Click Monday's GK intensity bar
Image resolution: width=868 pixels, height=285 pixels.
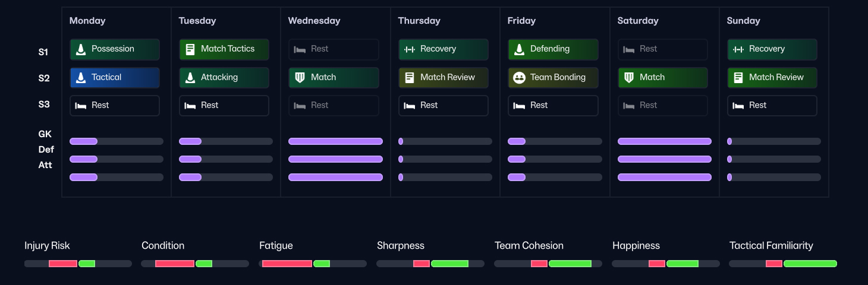117,141
